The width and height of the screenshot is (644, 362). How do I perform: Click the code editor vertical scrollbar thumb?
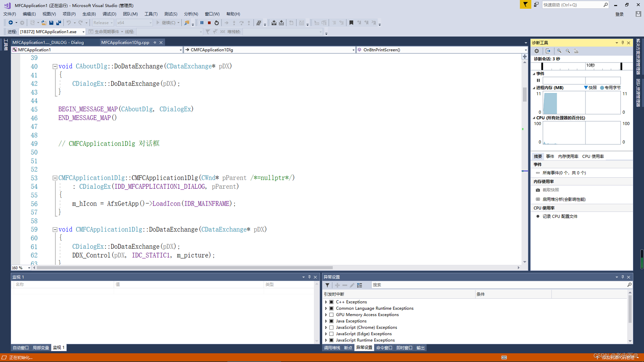(x=525, y=95)
